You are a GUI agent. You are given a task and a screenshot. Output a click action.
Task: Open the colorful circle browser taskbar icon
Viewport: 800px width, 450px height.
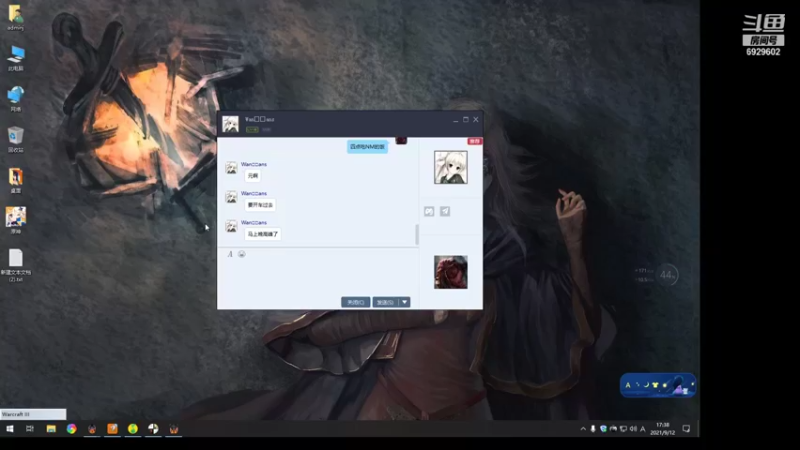[71, 429]
